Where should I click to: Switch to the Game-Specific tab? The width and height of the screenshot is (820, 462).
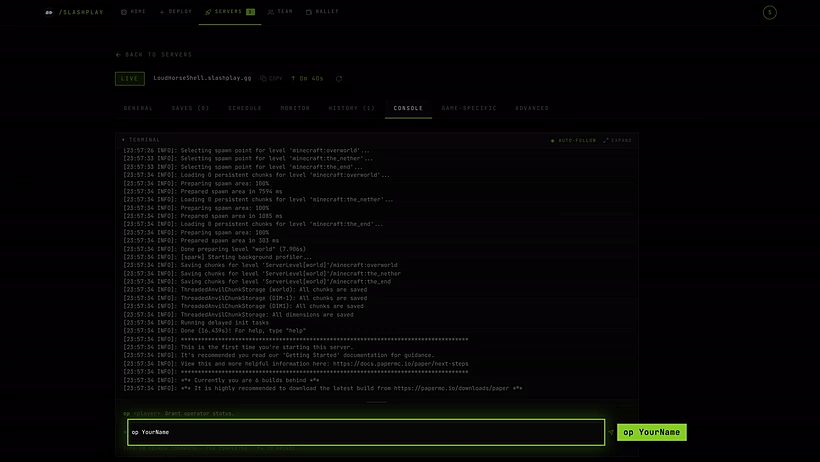coord(469,108)
